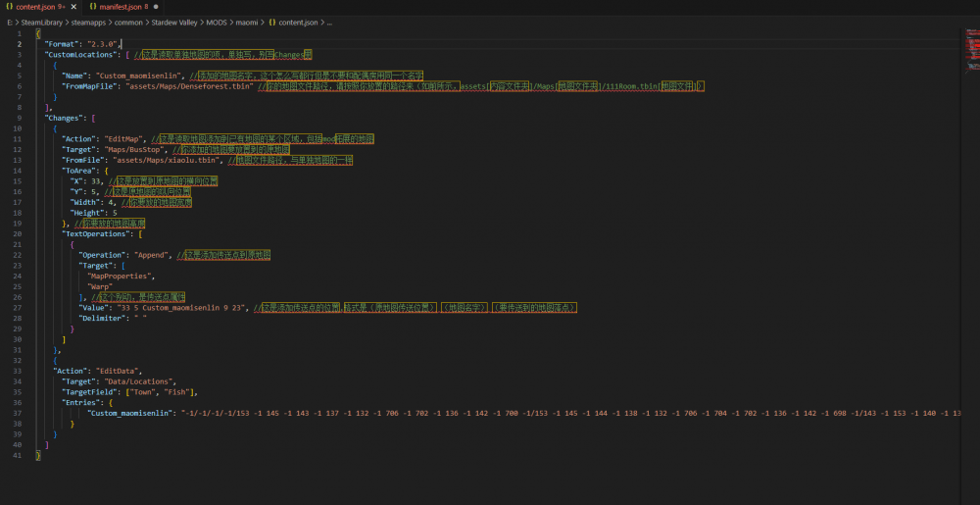Click the "MapProperties" string
This screenshot has height=505, width=980.
[121, 276]
